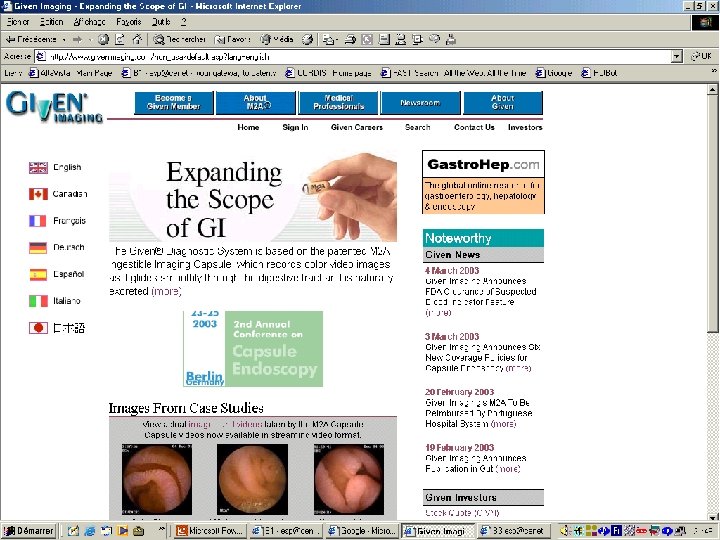This screenshot has width=720, height=540.
Task: Open the ? help menu
Action: point(184,22)
